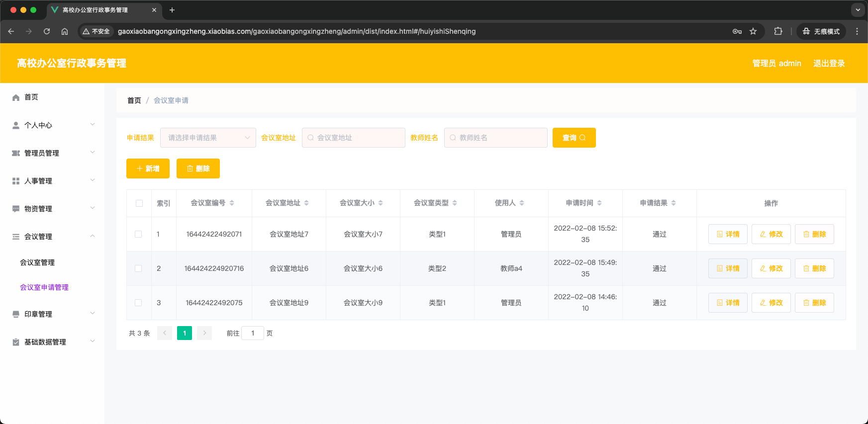The image size is (868, 424).
Task: Click 修改 for 会议室地址7 row
Action: click(x=771, y=234)
